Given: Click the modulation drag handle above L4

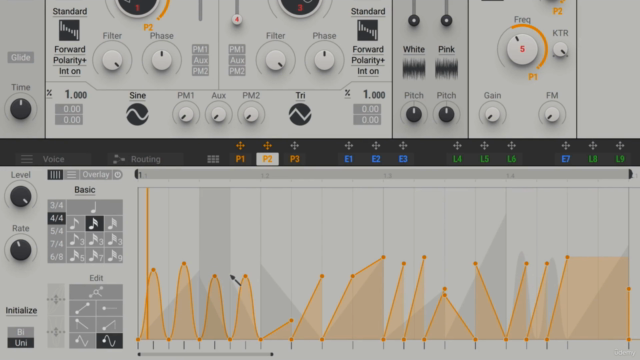Looking at the screenshot, I should point(457,146).
